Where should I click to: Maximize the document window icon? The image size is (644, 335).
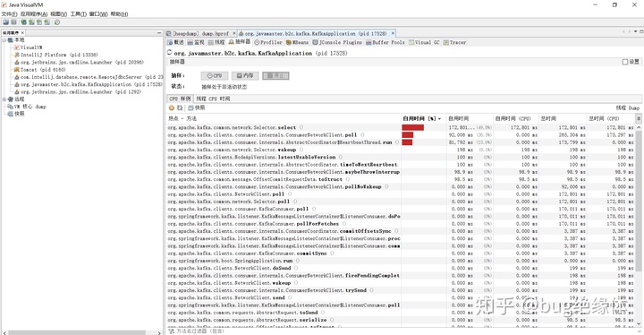click(x=641, y=31)
